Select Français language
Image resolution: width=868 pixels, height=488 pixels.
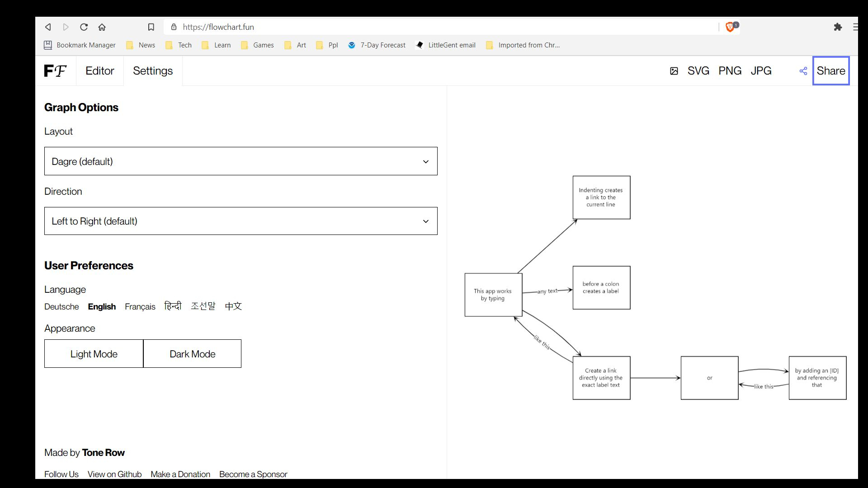coord(140,307)
